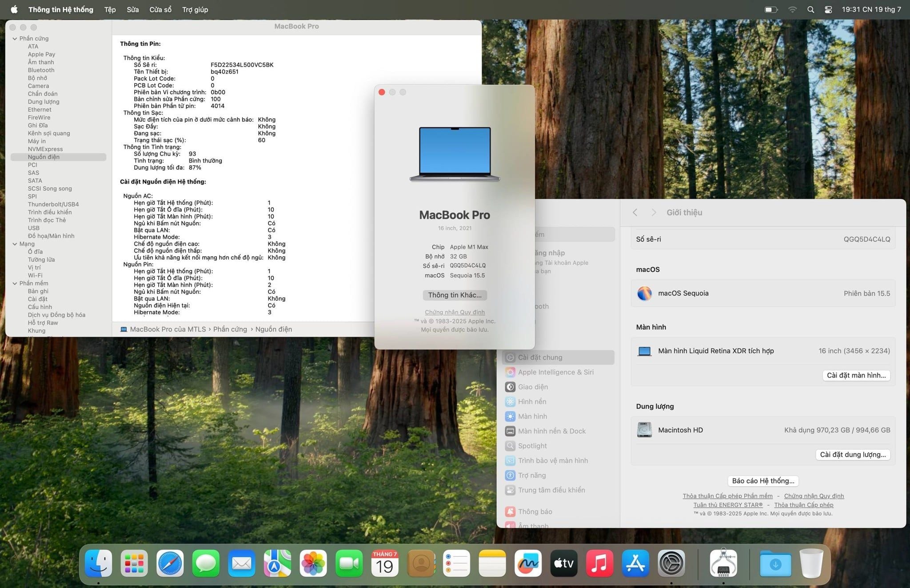Click the battery status icon
The image size is (910, 588).
point(771,9)
